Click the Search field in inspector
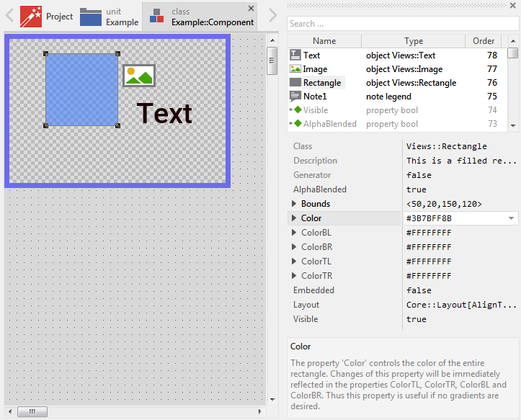Image resolution: width=521 pixels, height=420 pixels. pyautogui.click(x=402, y=24)
